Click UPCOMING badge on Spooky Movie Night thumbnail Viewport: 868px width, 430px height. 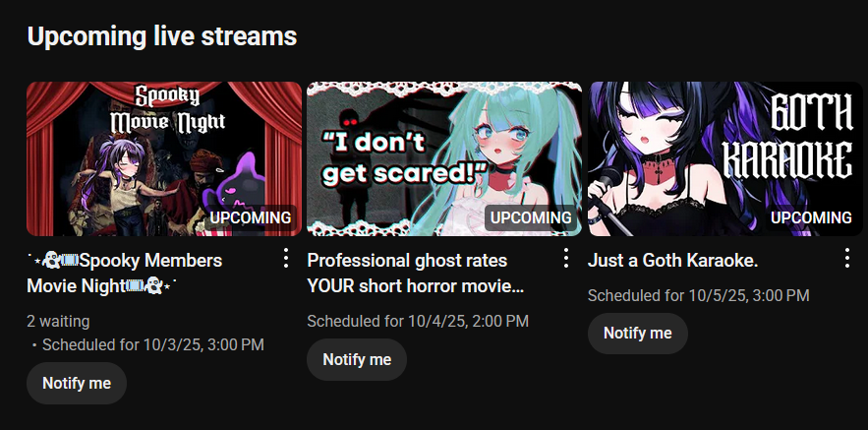[251, 217]
